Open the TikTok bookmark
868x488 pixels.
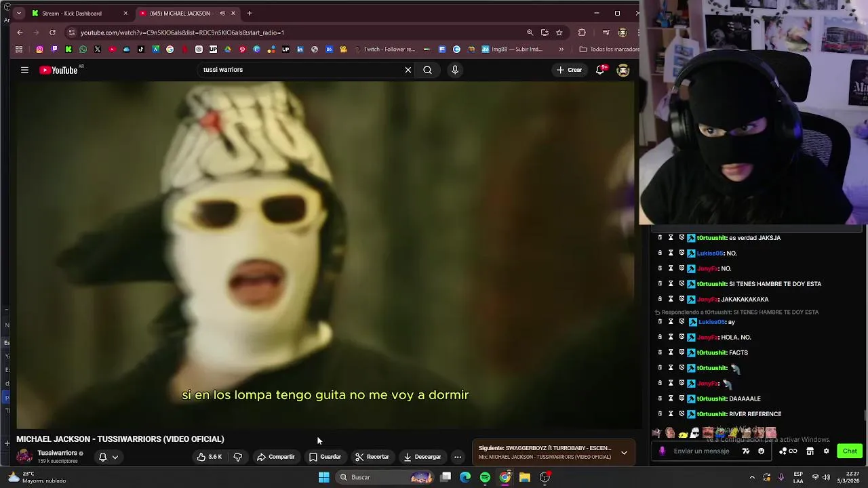point(141,49)
